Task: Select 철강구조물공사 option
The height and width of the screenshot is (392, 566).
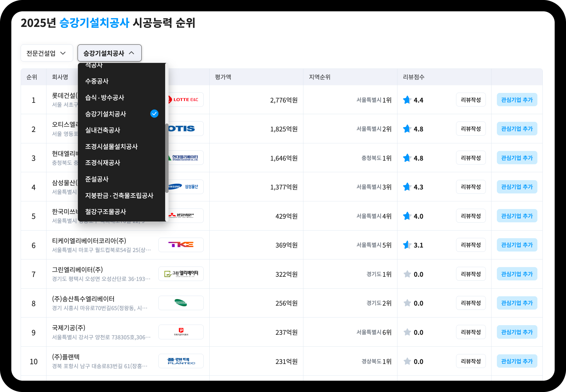Action: [x=122, y=212]
